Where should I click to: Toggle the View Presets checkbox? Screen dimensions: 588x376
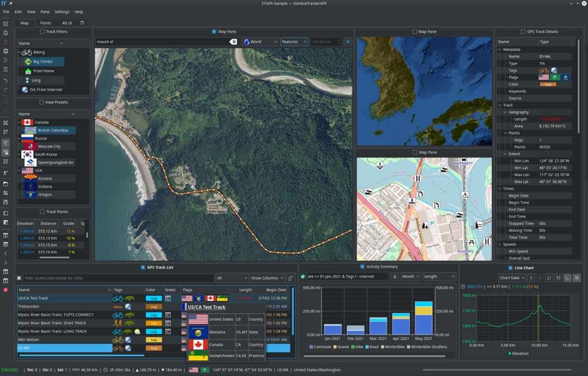point(41,102)
